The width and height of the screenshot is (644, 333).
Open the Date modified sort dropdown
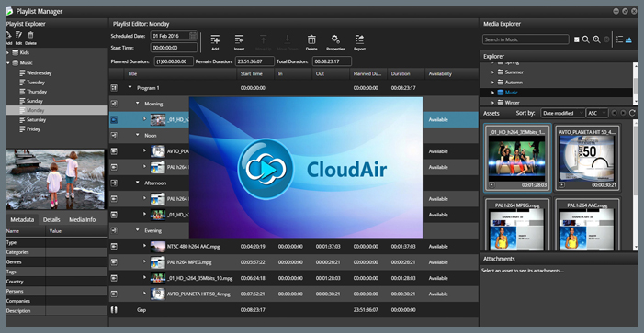(x=562, y=113)
